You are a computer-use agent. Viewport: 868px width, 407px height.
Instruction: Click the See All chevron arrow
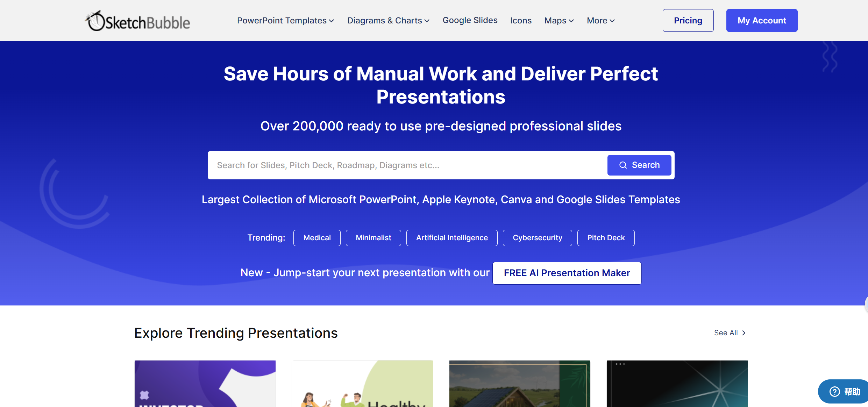pos(744,333)
